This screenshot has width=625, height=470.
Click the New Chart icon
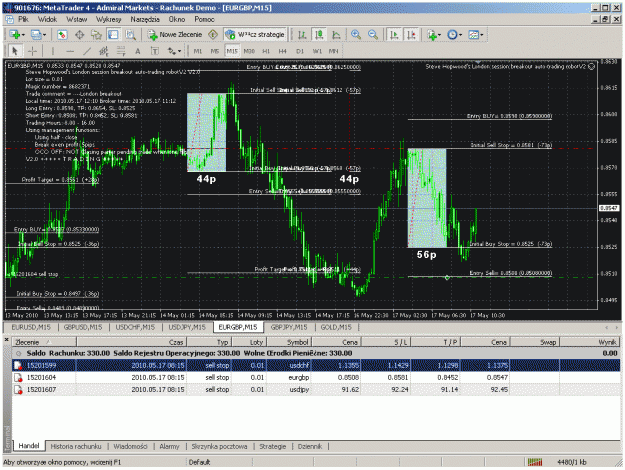coord(15,35)
